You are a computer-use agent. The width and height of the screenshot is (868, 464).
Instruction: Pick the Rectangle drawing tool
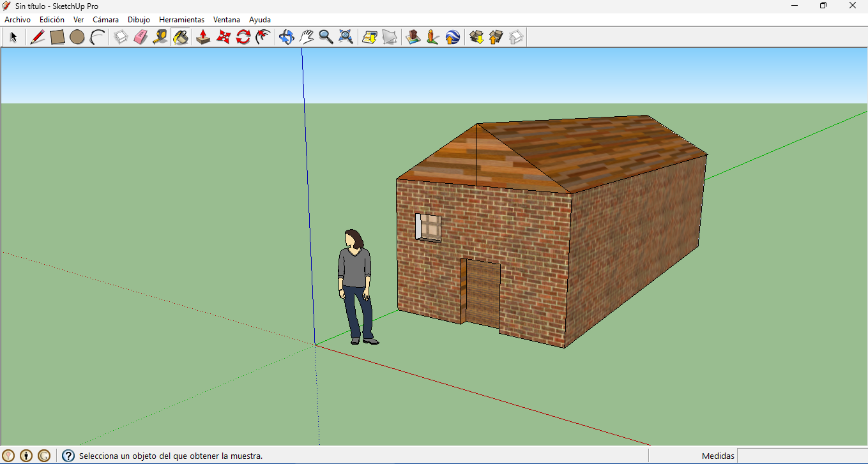57,37
